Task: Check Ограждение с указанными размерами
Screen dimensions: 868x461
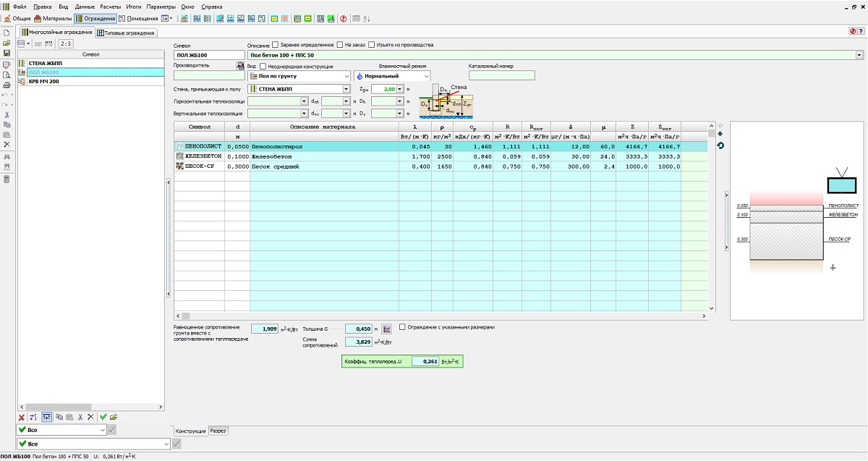Action: click(402, 327)
